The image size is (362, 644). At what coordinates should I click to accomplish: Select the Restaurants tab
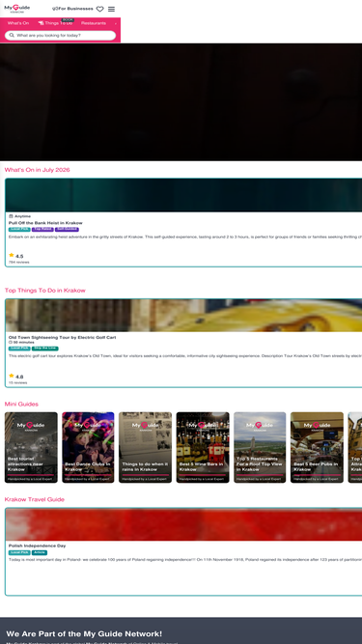pos(94,23)
